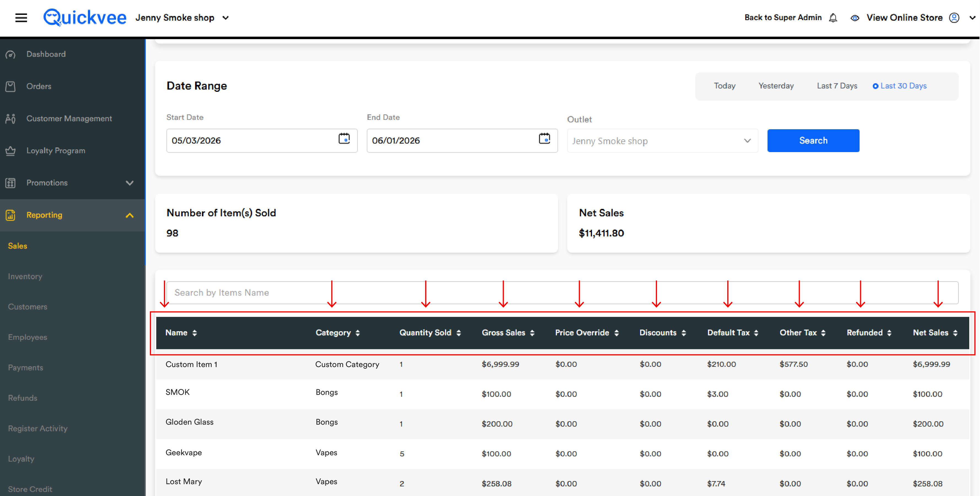
Task: Click the End Date input field
Action: click(x=462, y=141)
